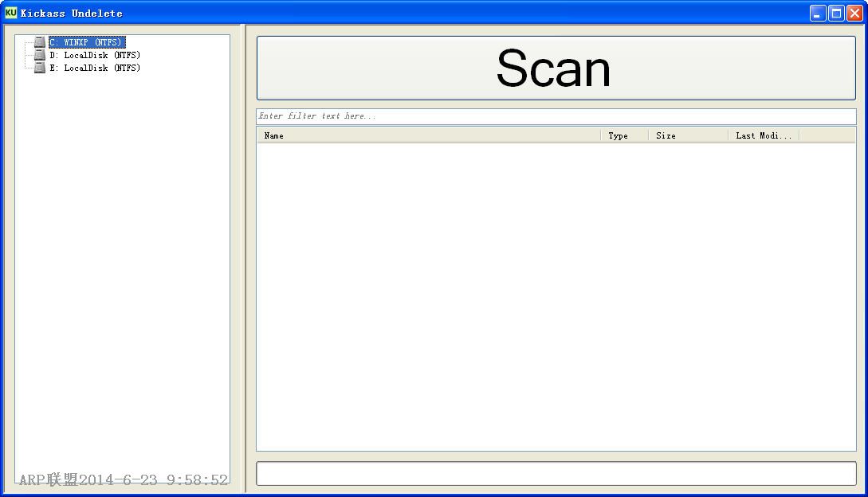Click the progress bar at the bottom
The height and width of the screenshot is (497, 868).
(556, 473)
